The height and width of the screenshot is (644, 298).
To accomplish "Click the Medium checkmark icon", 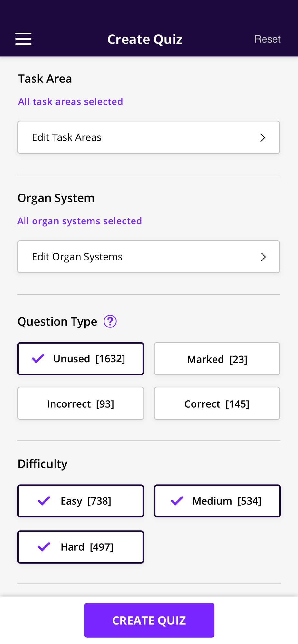I will pos(177,501).
